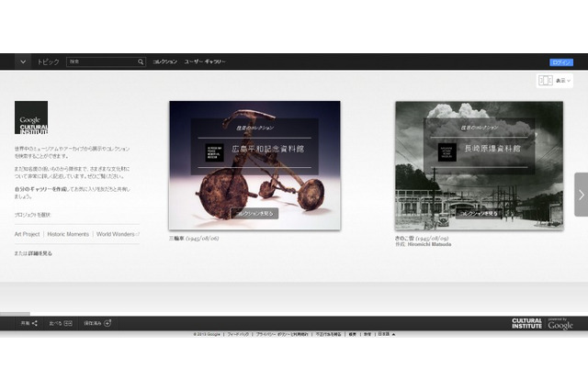Viewport: 588px width, 391px height.
Task: Click the Hiroshima museum logo on the tricycle card
Action: [x=212, y=152]
